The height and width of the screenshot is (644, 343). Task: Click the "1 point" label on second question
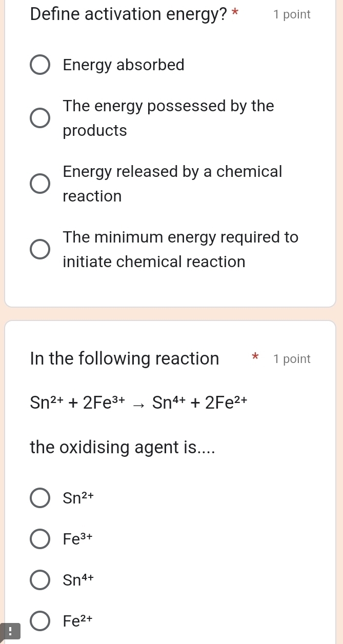(292, 359)
